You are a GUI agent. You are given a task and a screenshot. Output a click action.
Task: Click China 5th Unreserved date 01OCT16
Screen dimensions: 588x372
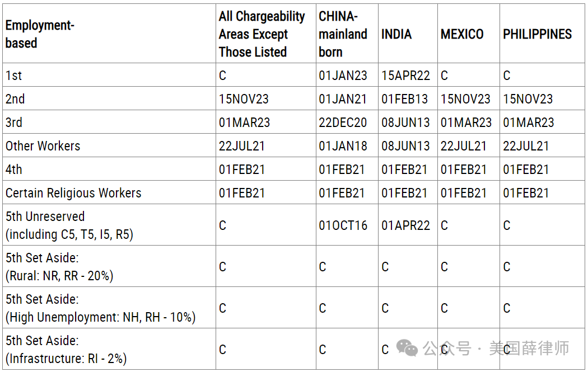tap(343, 225)
